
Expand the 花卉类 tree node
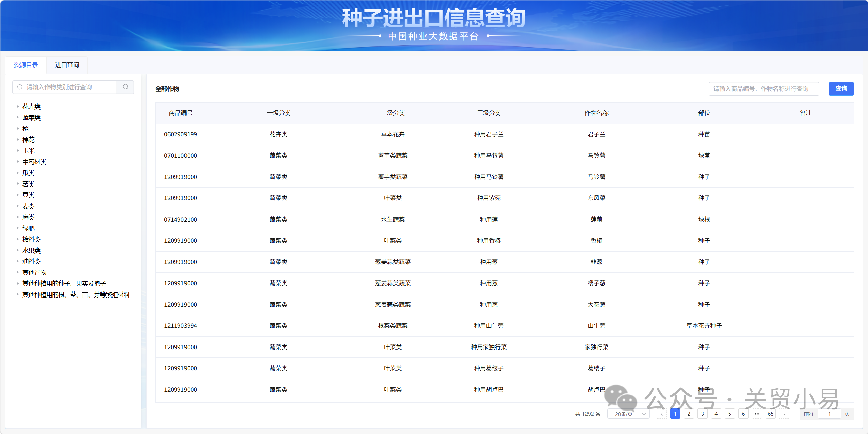pos(18,107)
